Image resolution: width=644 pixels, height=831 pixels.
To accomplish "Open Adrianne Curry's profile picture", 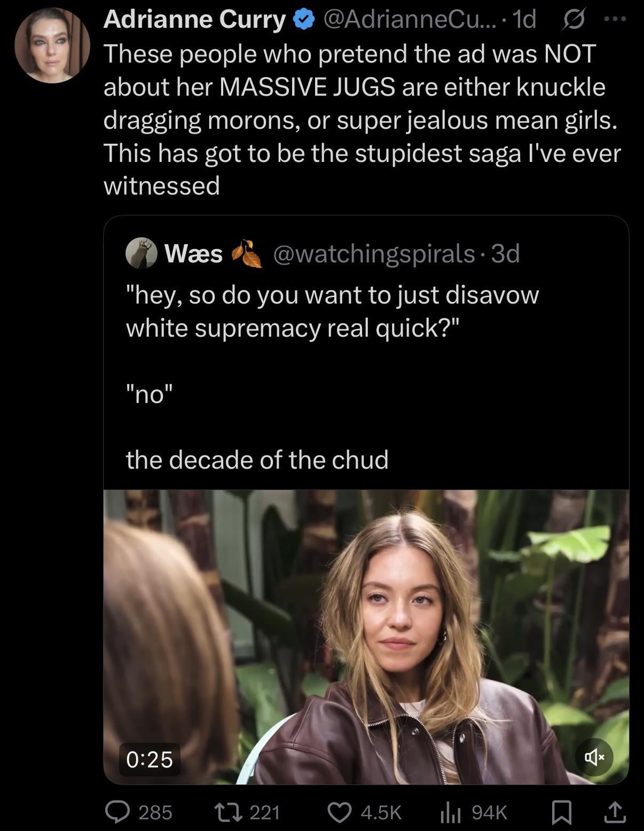I will [52, 45].
